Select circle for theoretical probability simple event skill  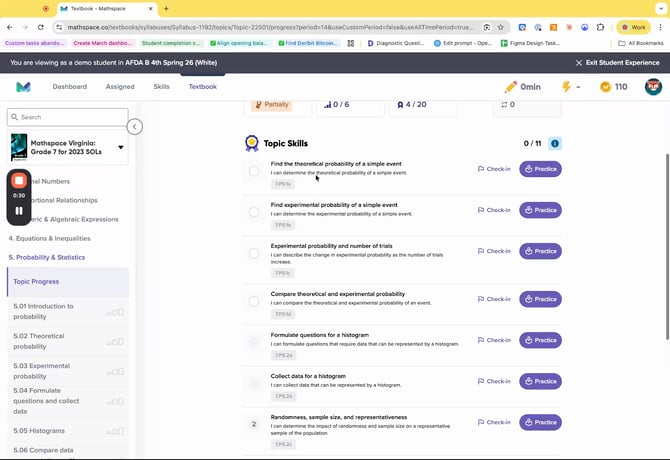(x=254, y=171)
